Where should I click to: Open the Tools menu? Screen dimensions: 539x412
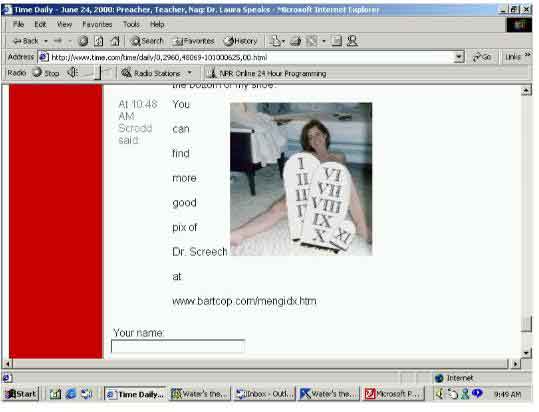pos(131,24)
